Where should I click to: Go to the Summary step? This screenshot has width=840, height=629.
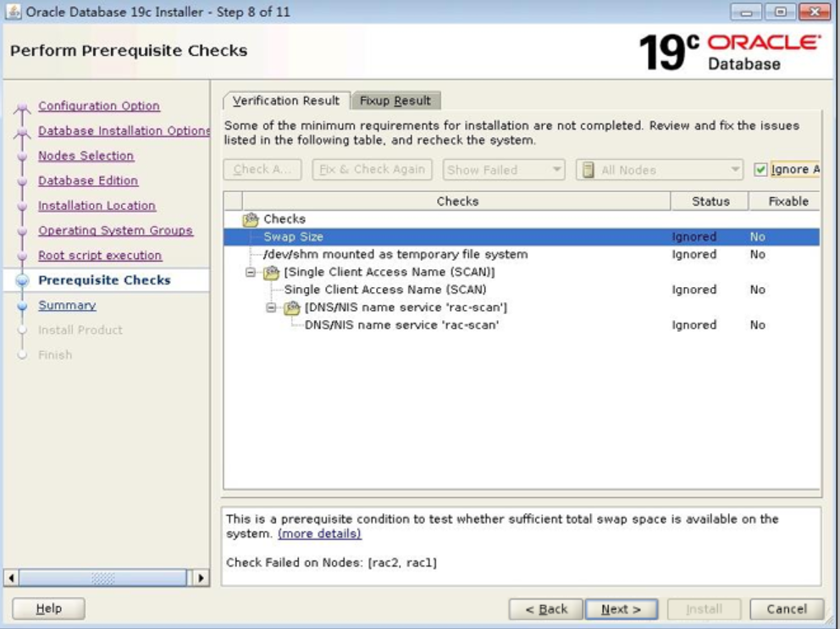tap(67, 306)
